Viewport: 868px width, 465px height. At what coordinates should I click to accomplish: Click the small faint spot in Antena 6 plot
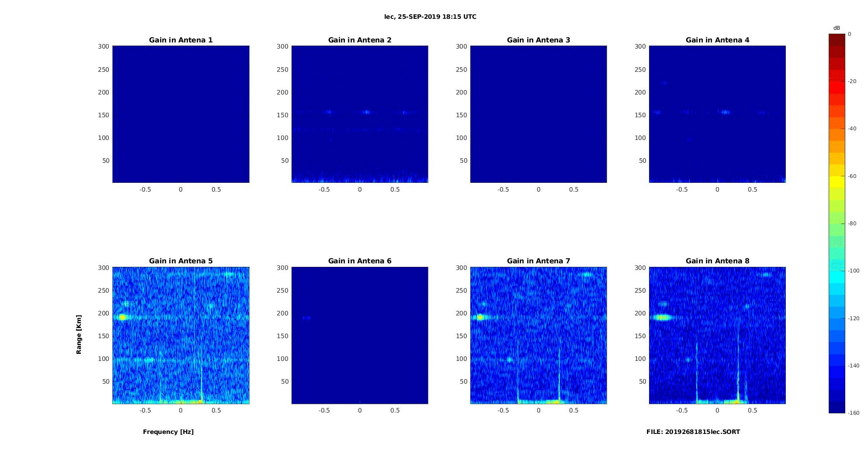point(306,318)
